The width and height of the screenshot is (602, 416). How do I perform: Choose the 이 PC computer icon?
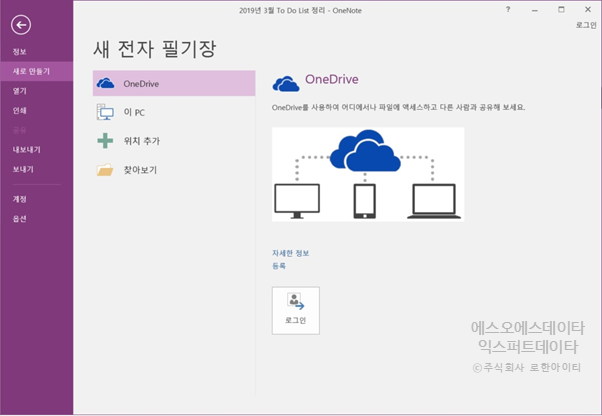click(x=106, y=113)
